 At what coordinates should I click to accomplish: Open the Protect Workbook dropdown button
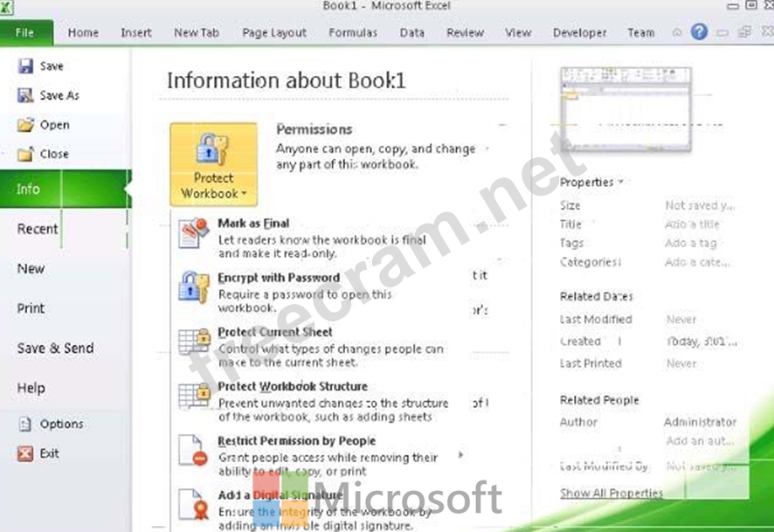pos(214,164)
